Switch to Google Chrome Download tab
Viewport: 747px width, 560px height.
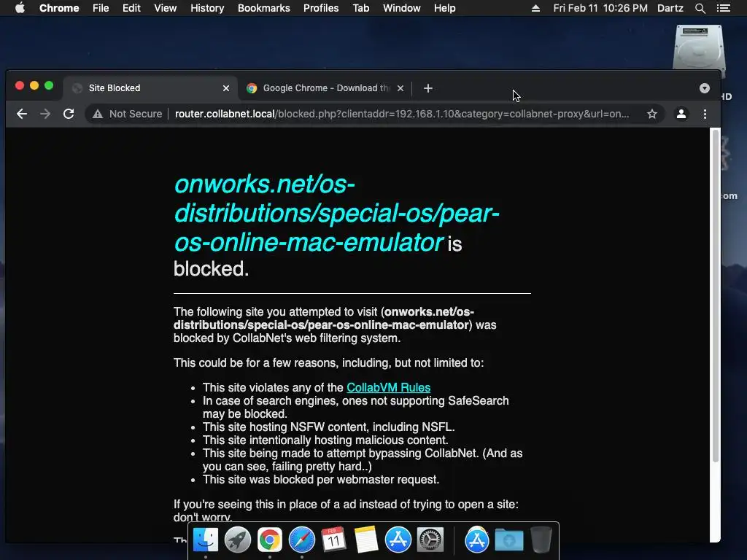point(325,88)
